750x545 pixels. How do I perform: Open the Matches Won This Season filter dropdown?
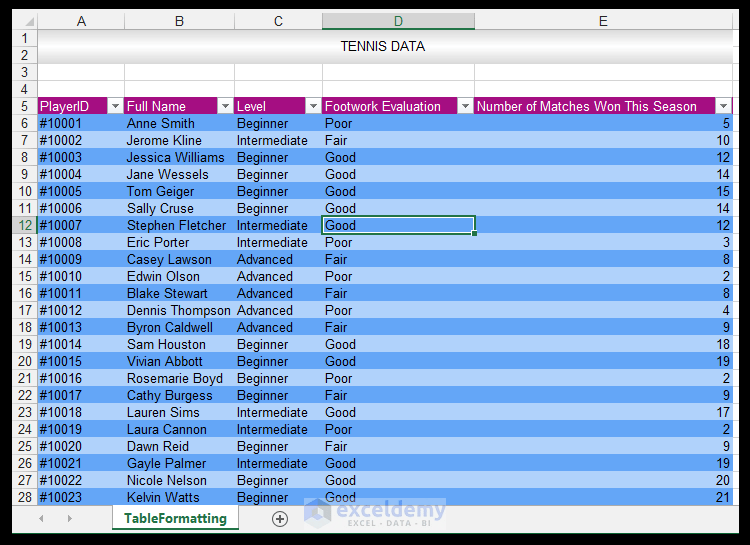(723, 106)
